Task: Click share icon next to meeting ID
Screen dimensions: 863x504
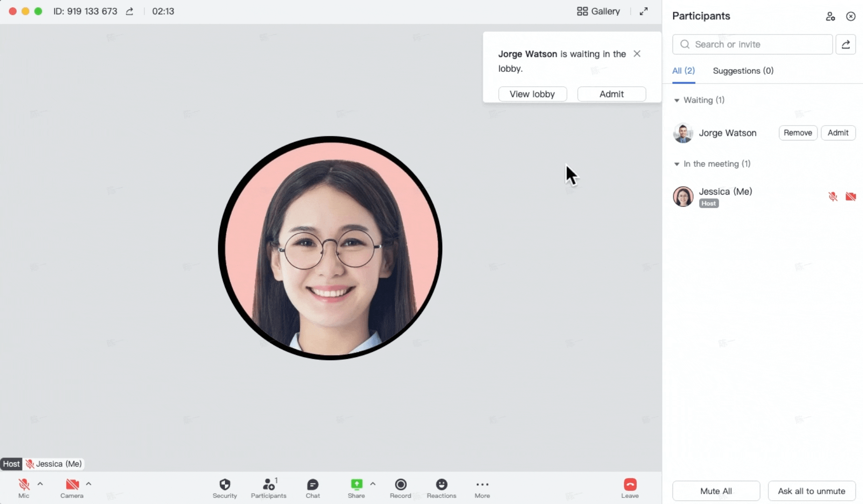Action: tap(129, 11)
